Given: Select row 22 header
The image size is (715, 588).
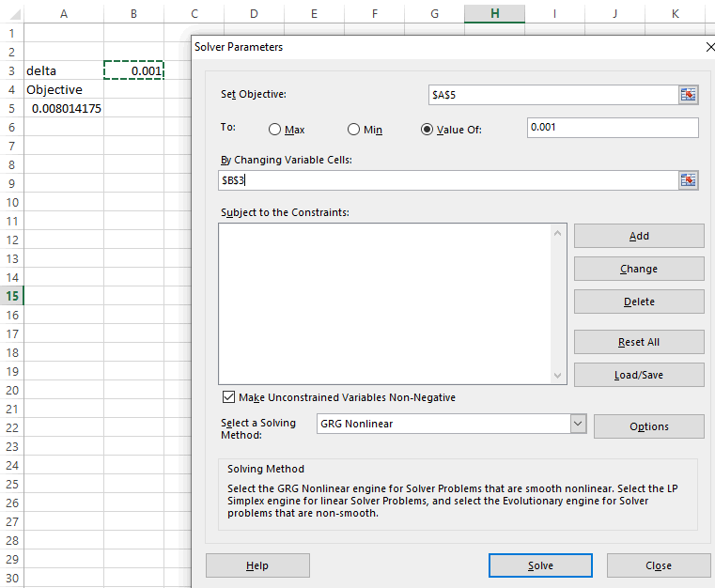Looking at the screenshot, I should pyautogui.click(x=12, y=427).
